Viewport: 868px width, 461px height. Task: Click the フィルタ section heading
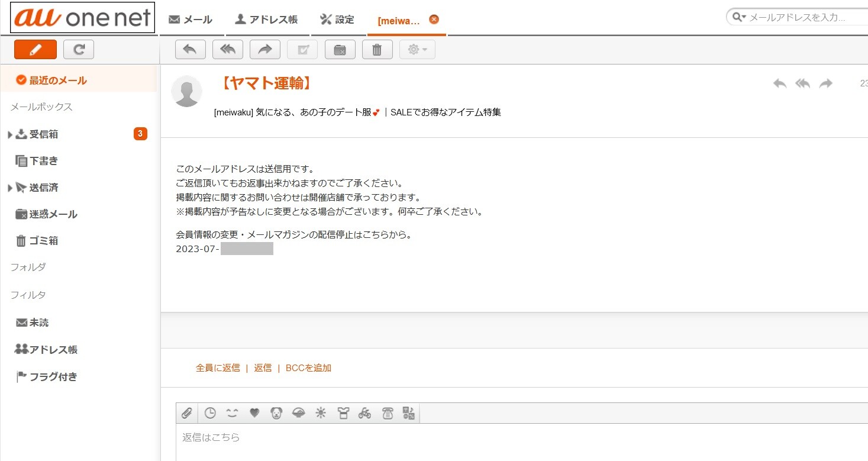(28, 295)
